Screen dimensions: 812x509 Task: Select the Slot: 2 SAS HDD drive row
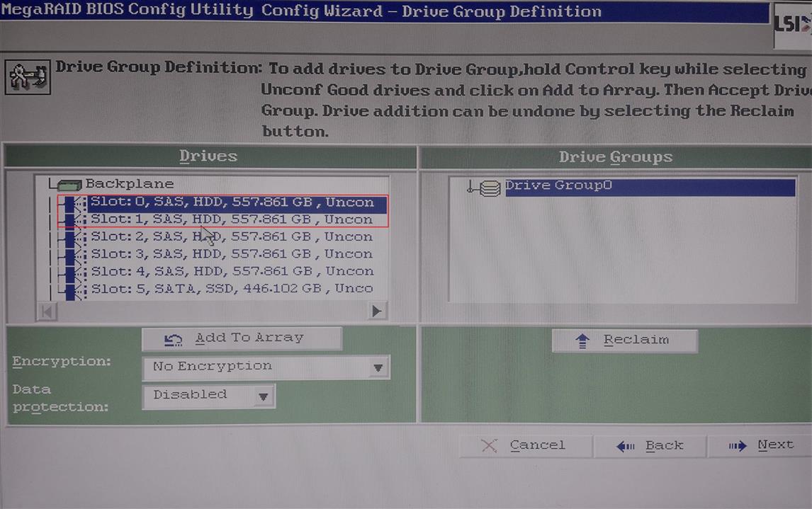pos(232,237)
